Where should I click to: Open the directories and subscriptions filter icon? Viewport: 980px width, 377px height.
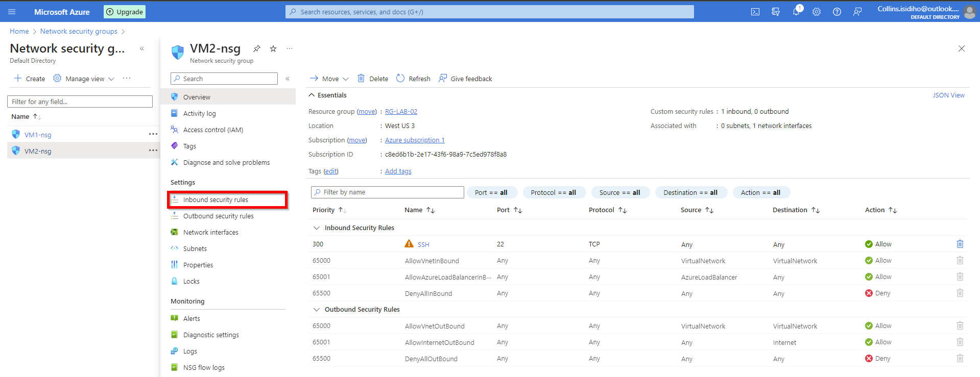coord(776,12)
